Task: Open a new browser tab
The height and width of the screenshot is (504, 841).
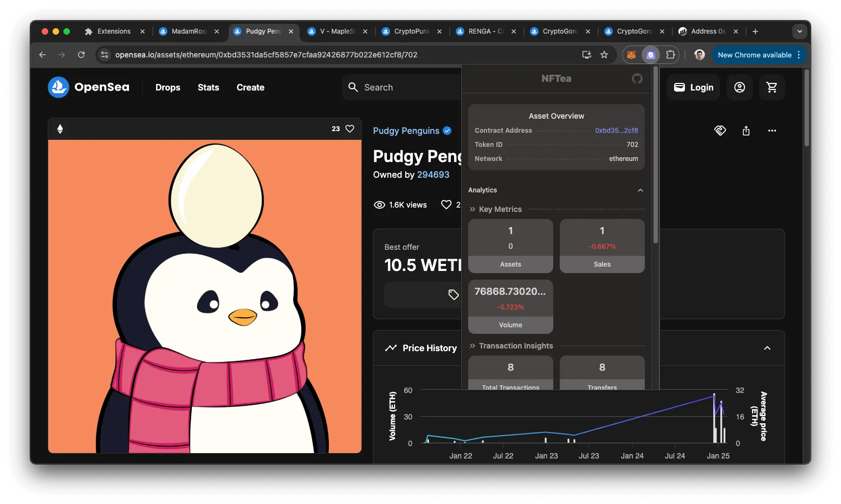Action: click(755, 31)
